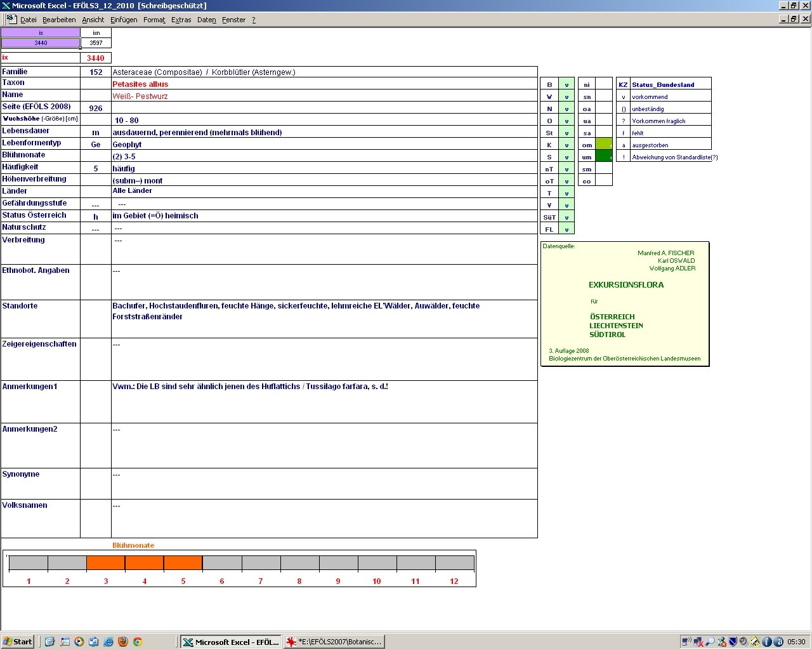Open the Daten menu
The height and width of the screenshot is (650, 812).
(207, 20)
